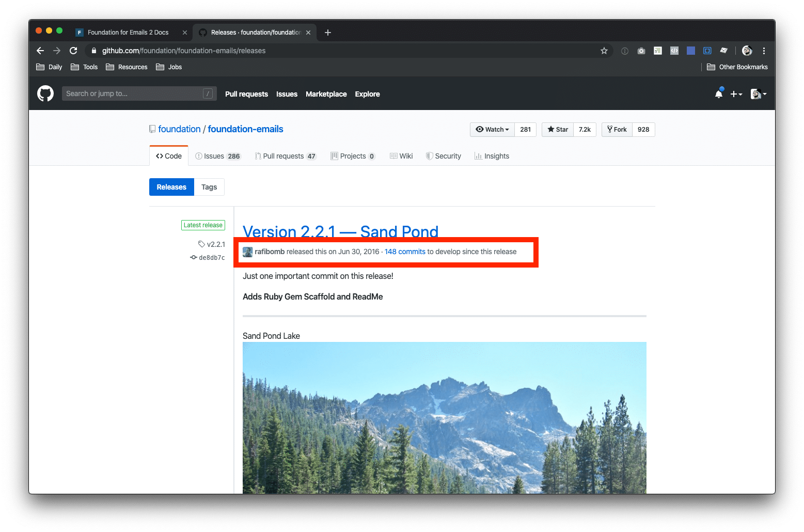Click the Sand Pond Lake photo
The height and width of the screenshot is (532, 804).
(445, 417)
